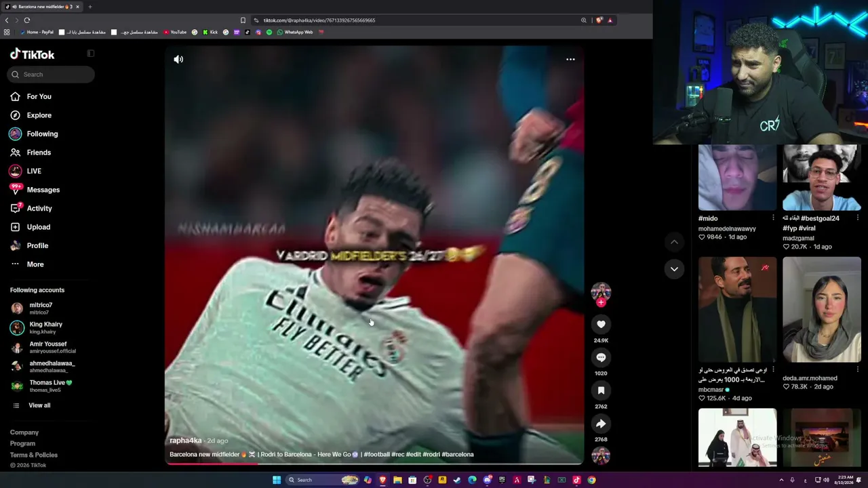Screen dimensions: 868x488
Task: Open the YouTube bookmark
Action: tap(174, 32)
